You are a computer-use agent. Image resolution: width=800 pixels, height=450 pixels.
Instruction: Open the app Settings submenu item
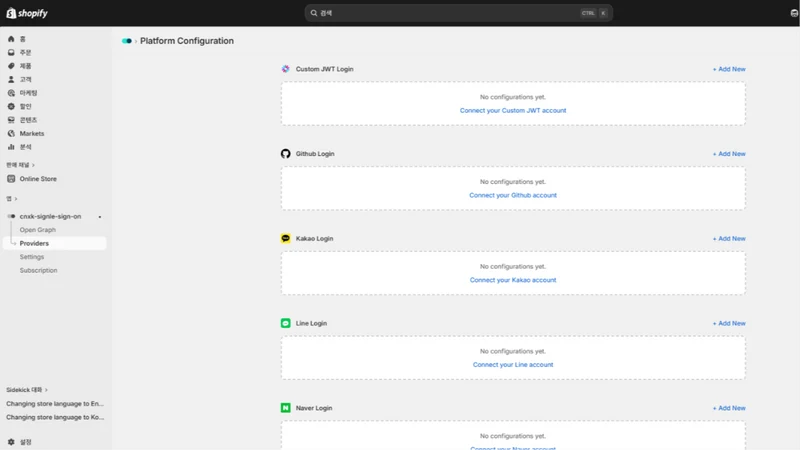[x=32, y=257]
